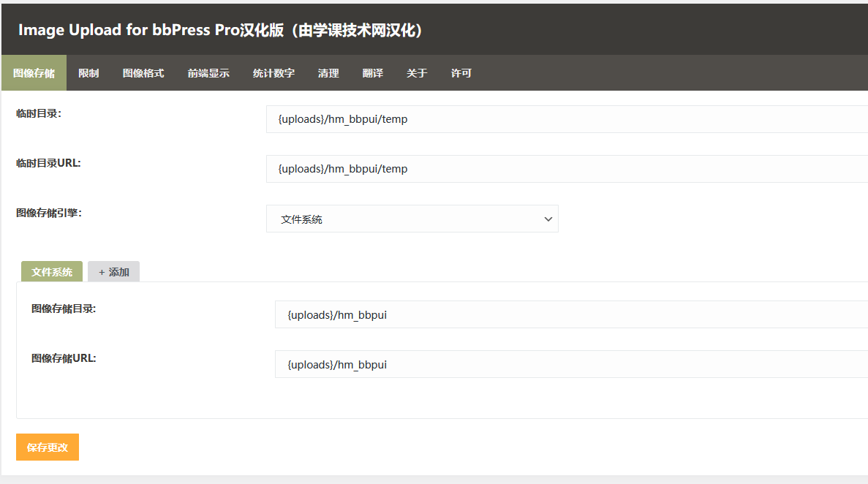Switch to the 清理 tab

[328, 73]
